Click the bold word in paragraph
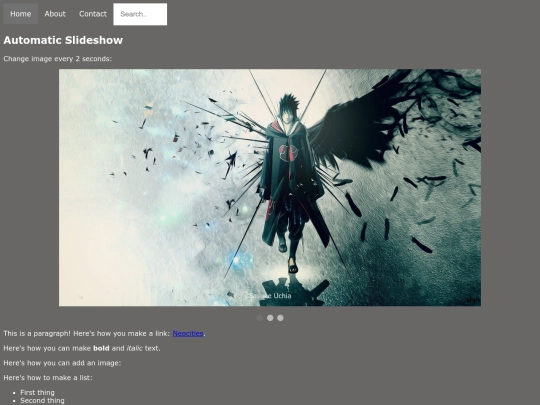 [x=101, y=348]
